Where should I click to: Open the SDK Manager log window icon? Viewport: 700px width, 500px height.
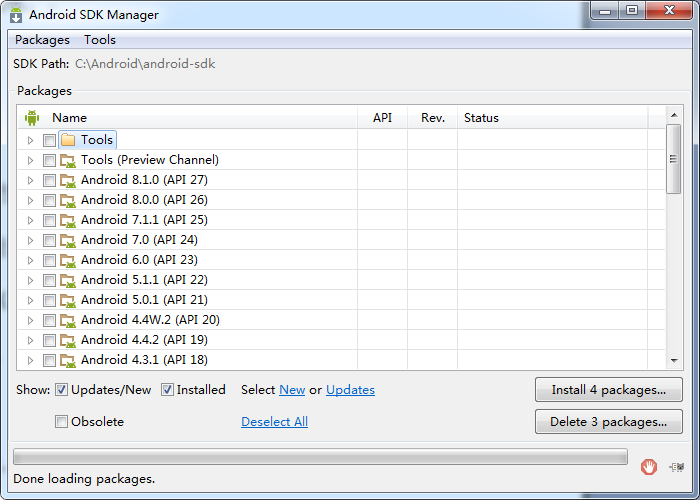coord(676,467)
